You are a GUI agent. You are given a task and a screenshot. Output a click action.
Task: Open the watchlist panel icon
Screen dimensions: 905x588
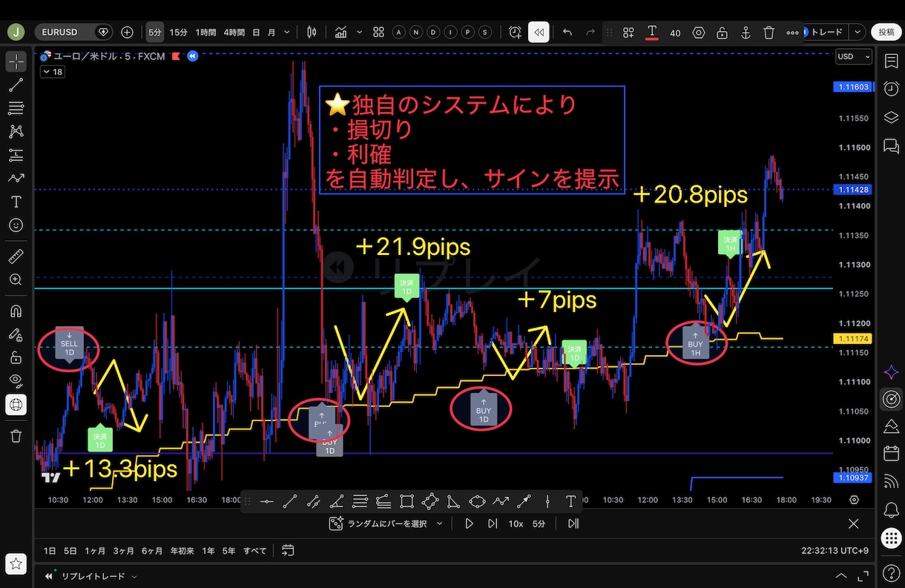(x=891, y=60)
